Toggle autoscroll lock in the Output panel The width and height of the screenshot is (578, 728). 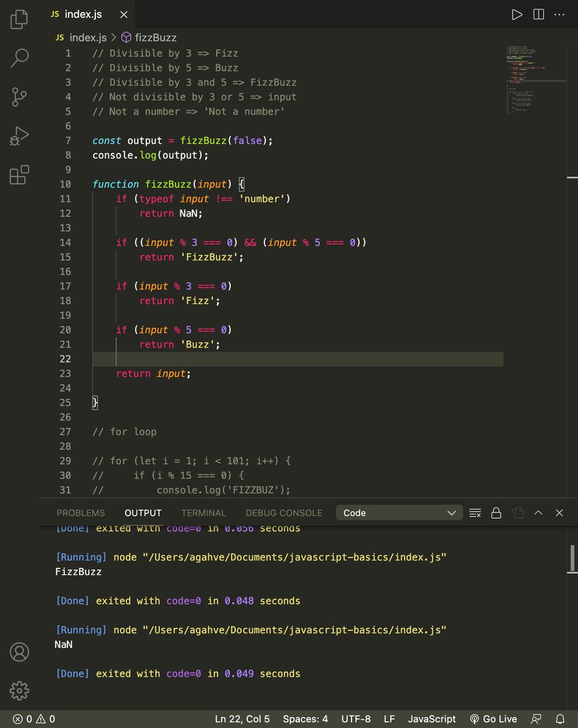pyautogui.click(x=496, y=513)
